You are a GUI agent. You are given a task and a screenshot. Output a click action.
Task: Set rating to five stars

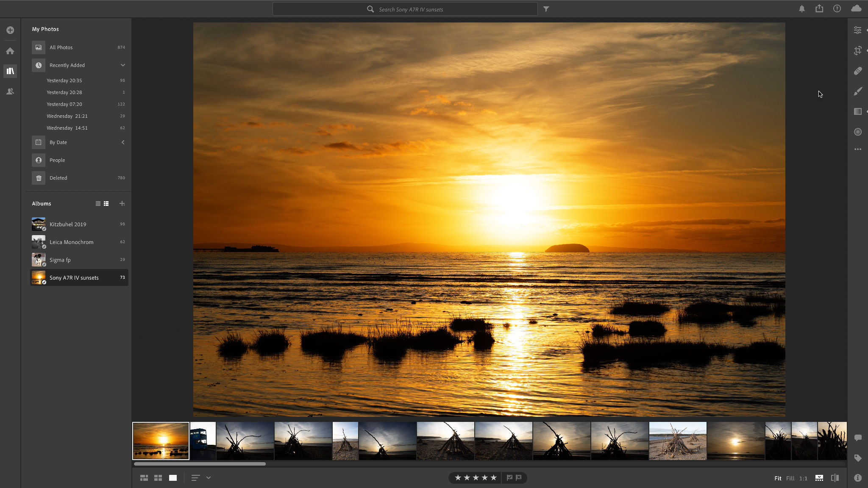pyautogui.click(x=493, y=478)
